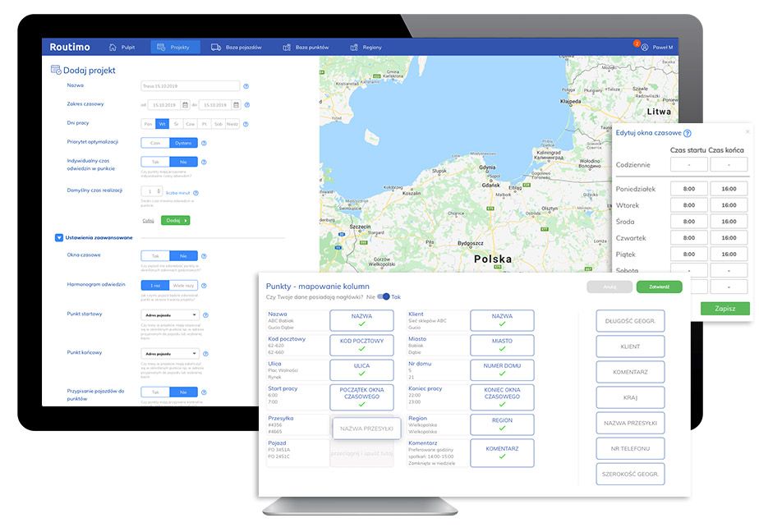Click the help icon for Okna czasowe

click(204, 256)
